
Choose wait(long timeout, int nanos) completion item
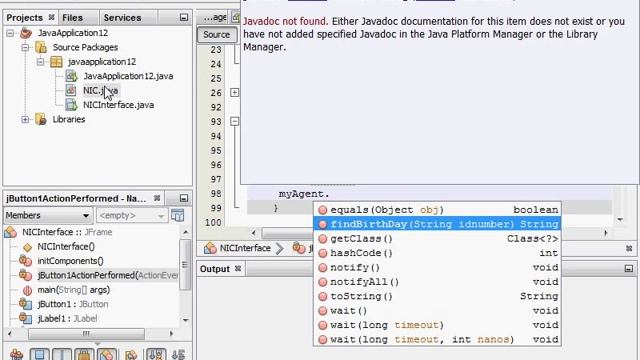(x=437, y=340)
